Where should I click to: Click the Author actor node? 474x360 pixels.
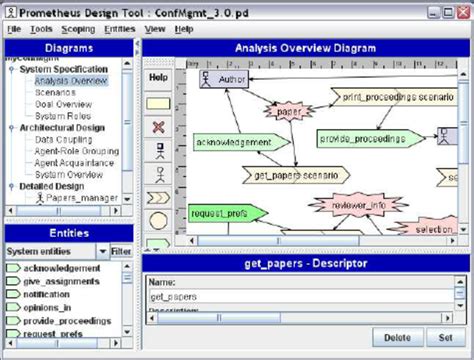[224, 79]
